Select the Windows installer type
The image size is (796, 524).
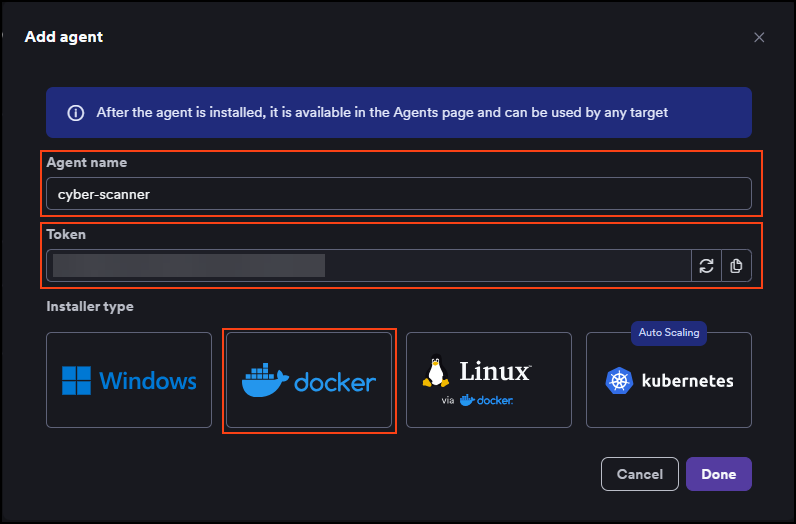coord(129,380)
